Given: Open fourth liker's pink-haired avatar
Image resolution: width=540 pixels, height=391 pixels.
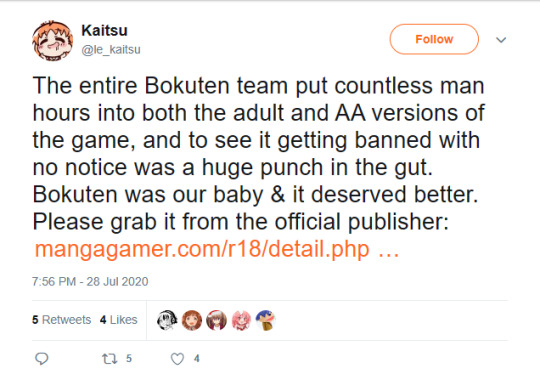Looking at the screenshot, I should point(241,320).
